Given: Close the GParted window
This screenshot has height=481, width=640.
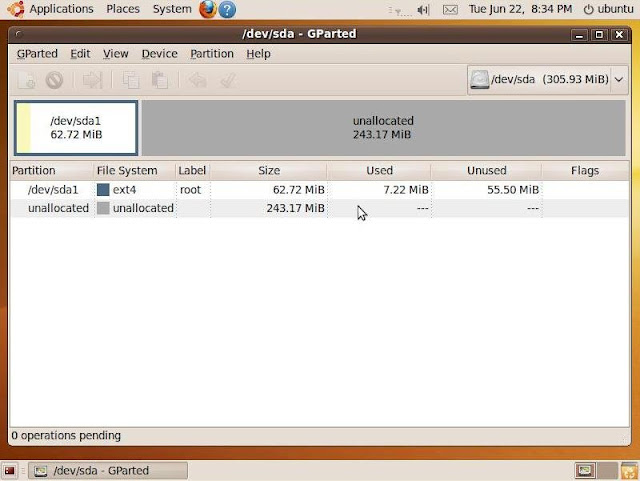Looking at the screenshot, I should [619, 35].
